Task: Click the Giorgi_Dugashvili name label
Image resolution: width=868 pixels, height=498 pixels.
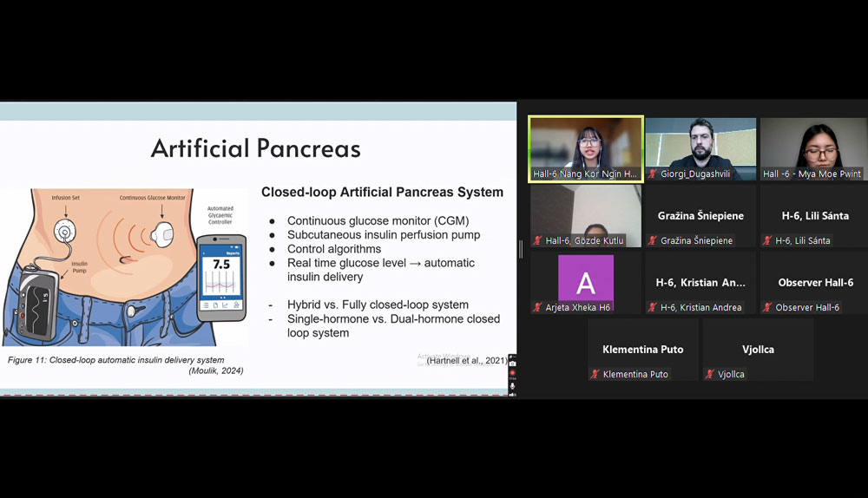Action: [x=695, y=174]
